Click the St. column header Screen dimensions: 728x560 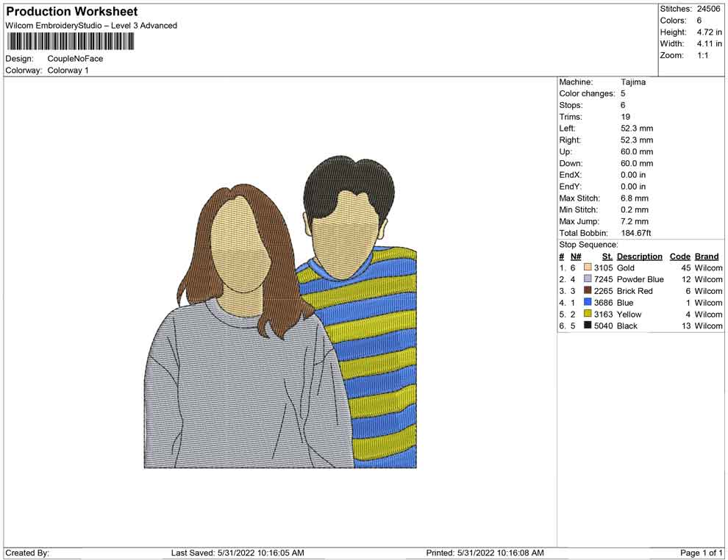[x=607, y=256]
